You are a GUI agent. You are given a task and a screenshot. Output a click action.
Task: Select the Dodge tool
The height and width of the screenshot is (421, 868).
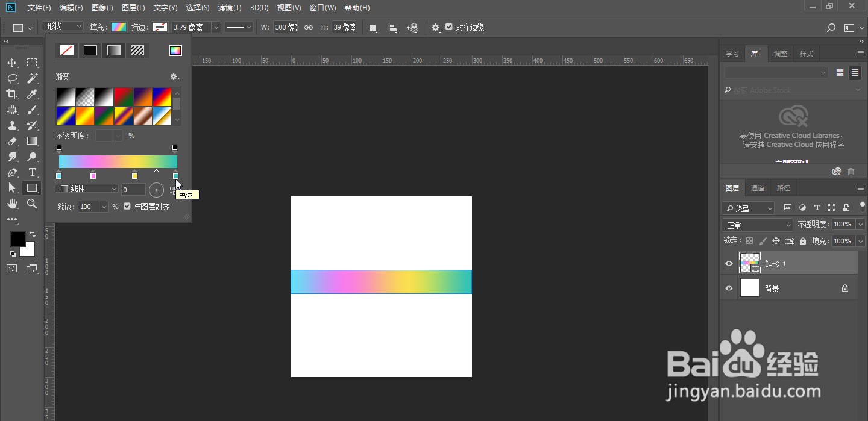tap(32, 157)
